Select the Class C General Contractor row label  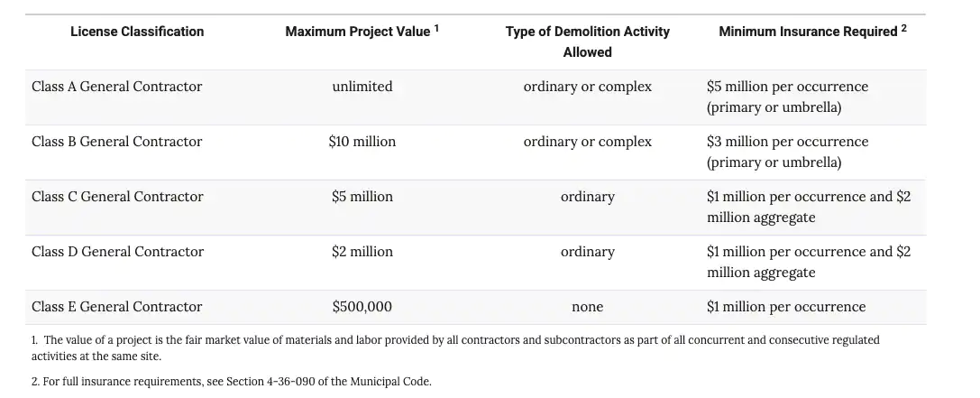coord(117,197)
